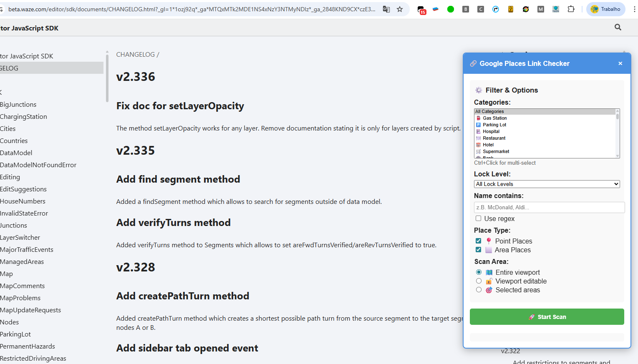Click the Name contains text field
This screenshot has width=638, height=364.
click(549, 207)
